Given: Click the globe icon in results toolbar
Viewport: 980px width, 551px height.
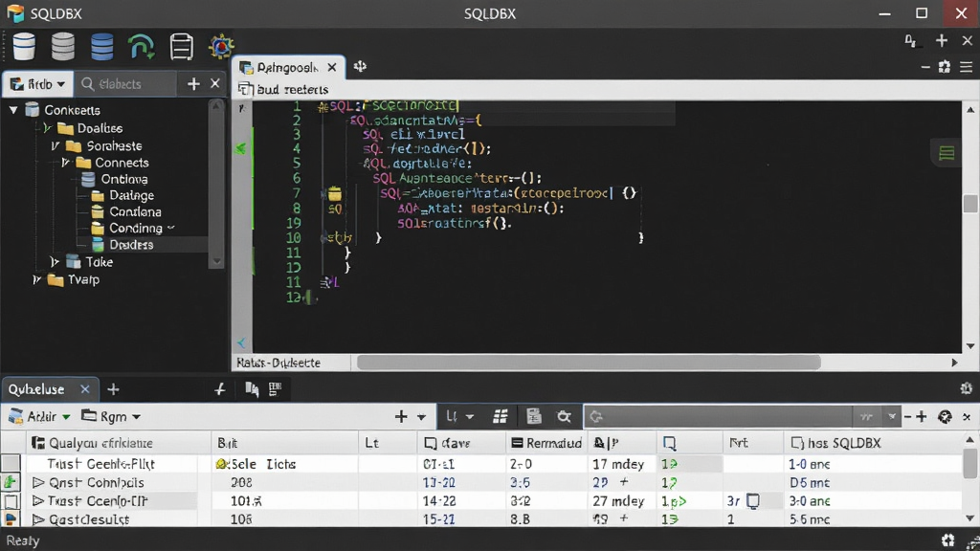Looking at the screenshot, I should (945, 417).
